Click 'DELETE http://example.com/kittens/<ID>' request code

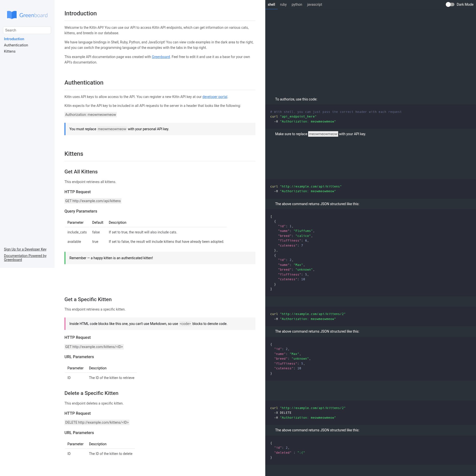pos(97,422)
